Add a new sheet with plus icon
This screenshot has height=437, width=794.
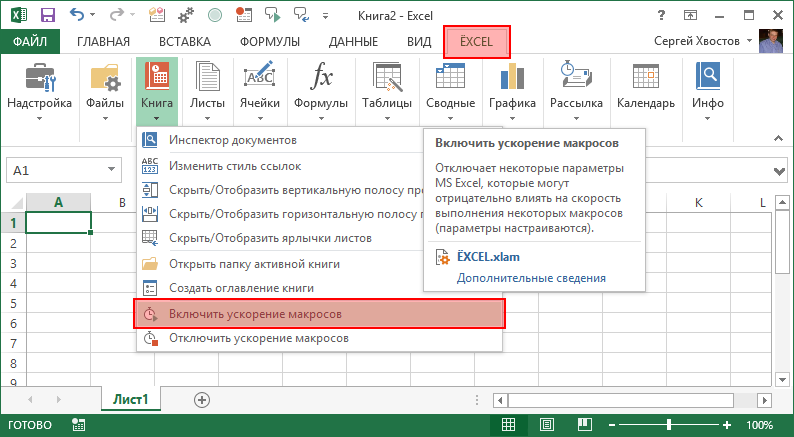pos(202,400)
